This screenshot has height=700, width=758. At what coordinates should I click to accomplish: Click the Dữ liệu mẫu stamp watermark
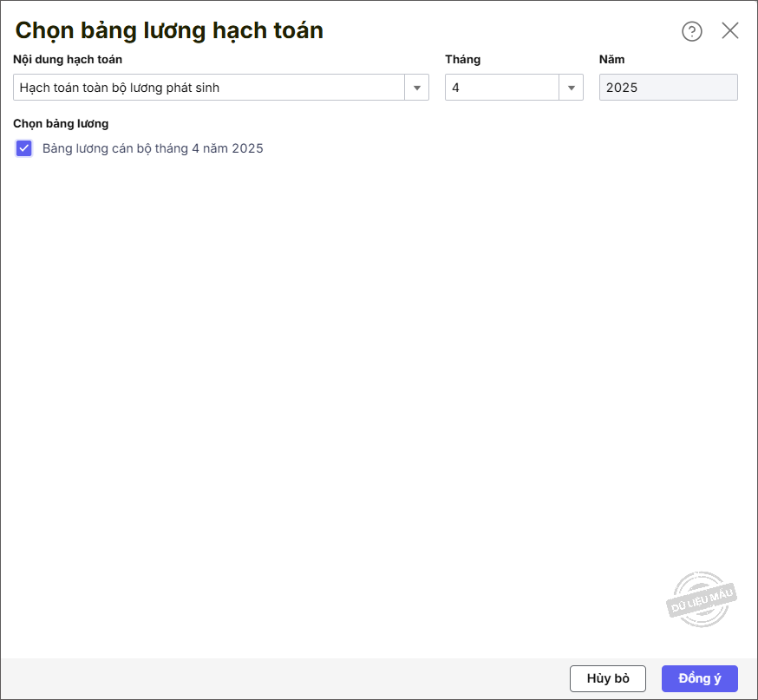tap(702, 599)
